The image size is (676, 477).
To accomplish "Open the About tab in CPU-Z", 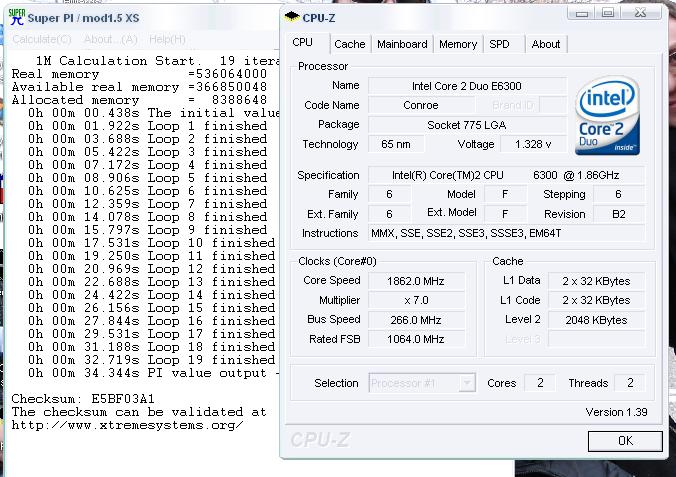I will (546, 44).
